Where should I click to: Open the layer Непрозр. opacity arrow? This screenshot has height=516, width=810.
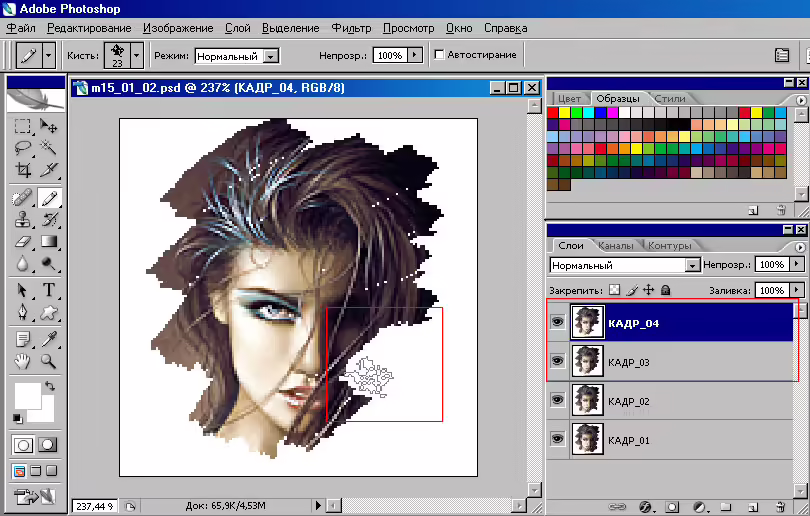[797, 264]
